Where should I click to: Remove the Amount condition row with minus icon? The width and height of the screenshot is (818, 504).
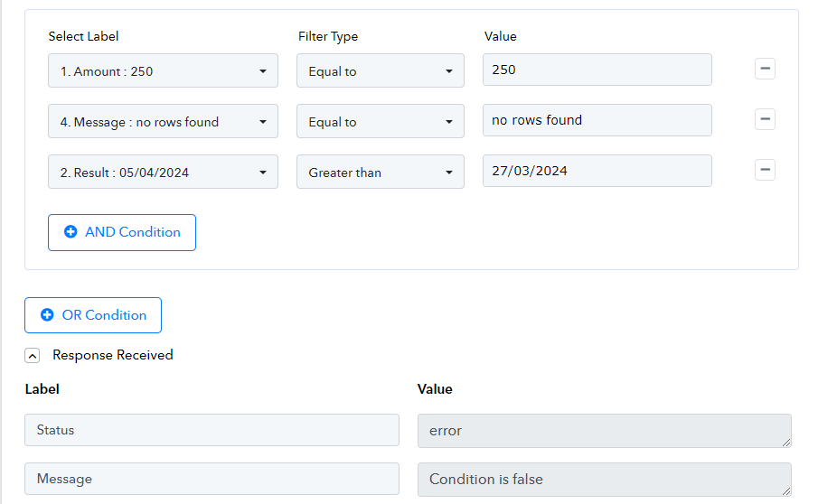[765, 69]
